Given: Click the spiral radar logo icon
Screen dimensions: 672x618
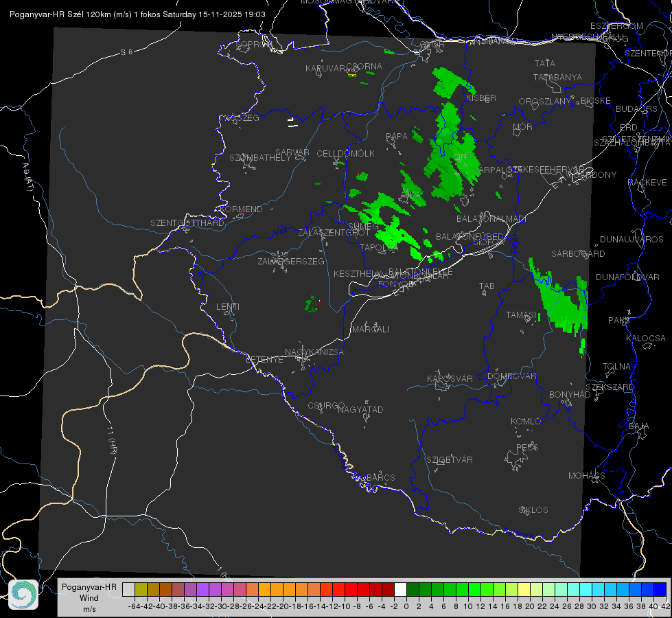Looking at the screenshot, I should coord(23,595).
